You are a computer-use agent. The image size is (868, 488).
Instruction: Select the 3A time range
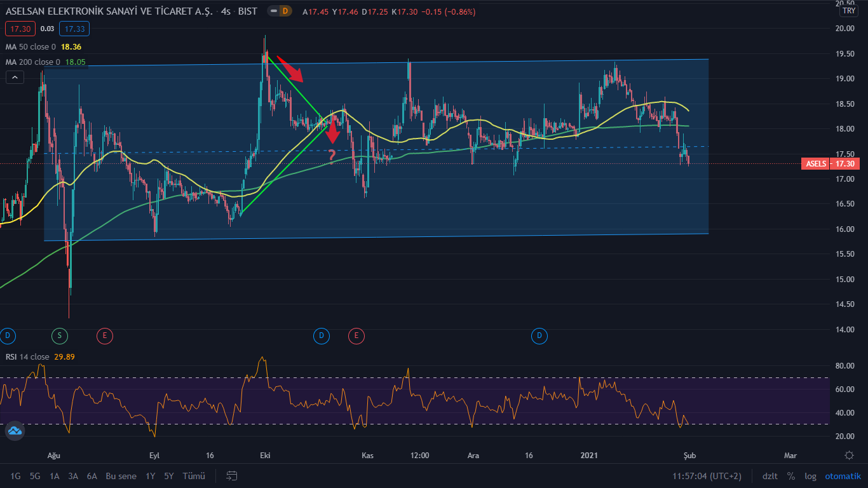click(x=73, y=476)
